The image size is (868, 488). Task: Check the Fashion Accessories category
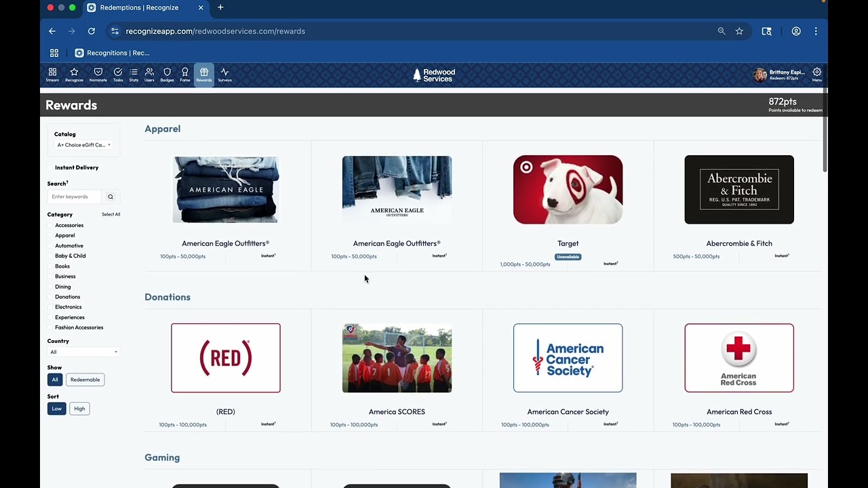click(50, 327)
